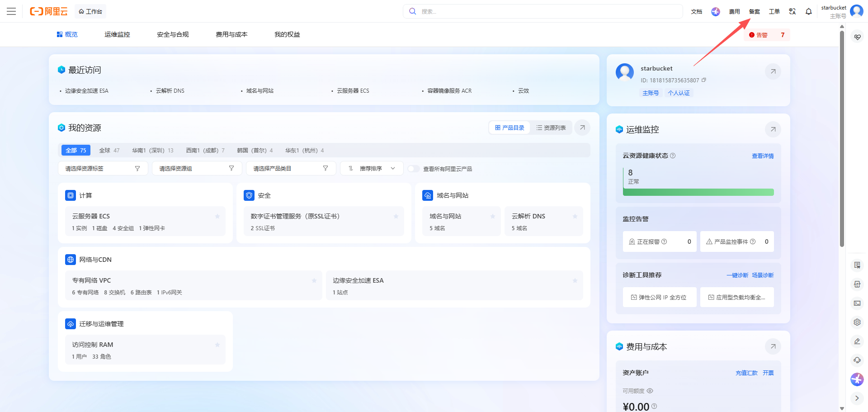Toggle visibility of 可用额度 balance
The image size is (868, 412).
(x=650, y=391)
